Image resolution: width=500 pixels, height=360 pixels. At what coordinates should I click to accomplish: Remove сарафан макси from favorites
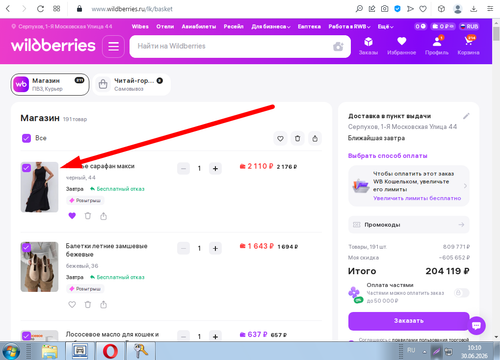[x=72, y=216]
